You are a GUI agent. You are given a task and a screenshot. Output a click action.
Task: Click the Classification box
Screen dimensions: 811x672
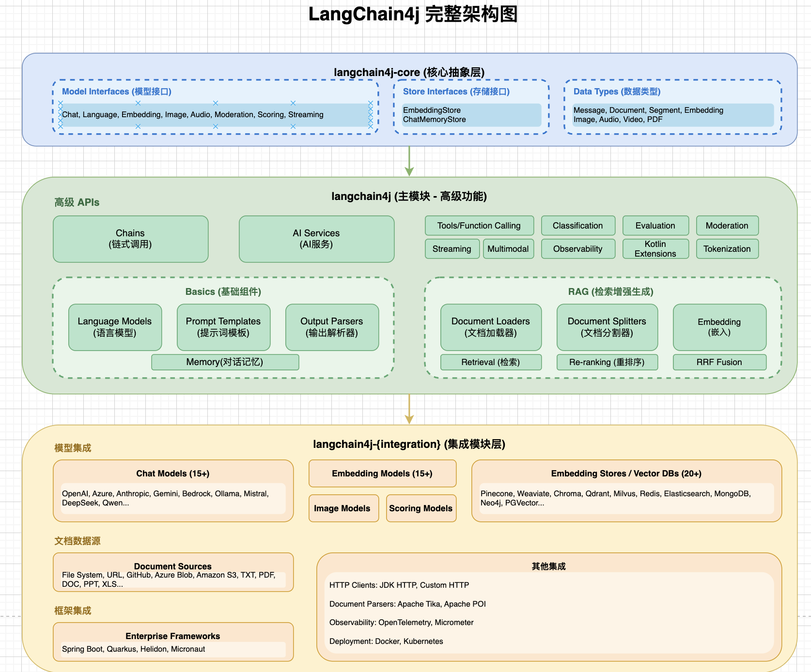(x=578, y=226)
